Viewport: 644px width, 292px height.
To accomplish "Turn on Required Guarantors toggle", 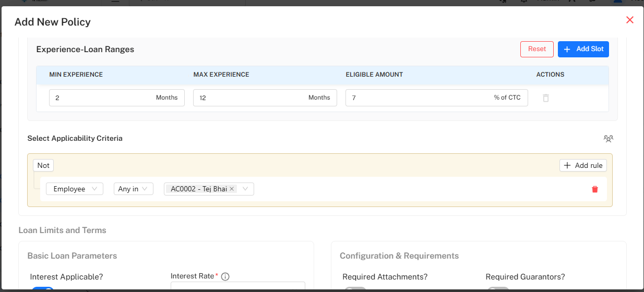I will [498, 289].
